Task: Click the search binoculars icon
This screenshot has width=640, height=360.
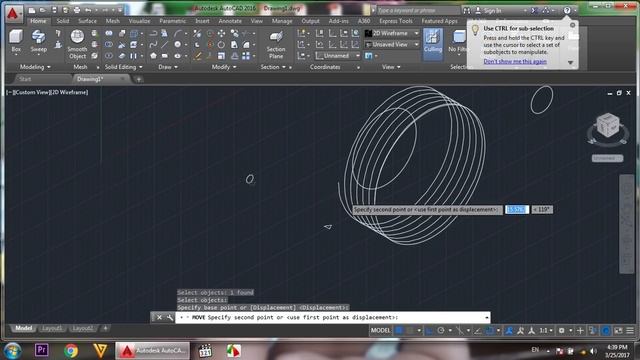Action: [x=467, y=10]
